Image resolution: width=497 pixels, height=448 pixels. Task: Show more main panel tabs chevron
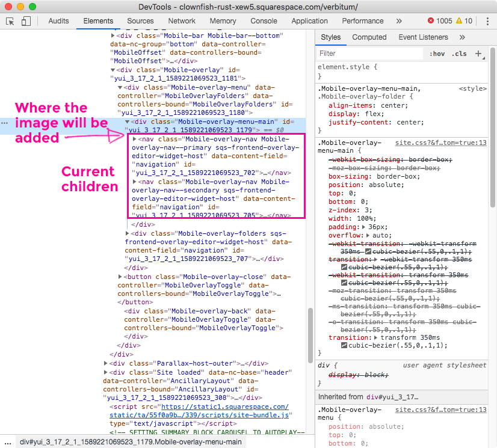(399, 21)
